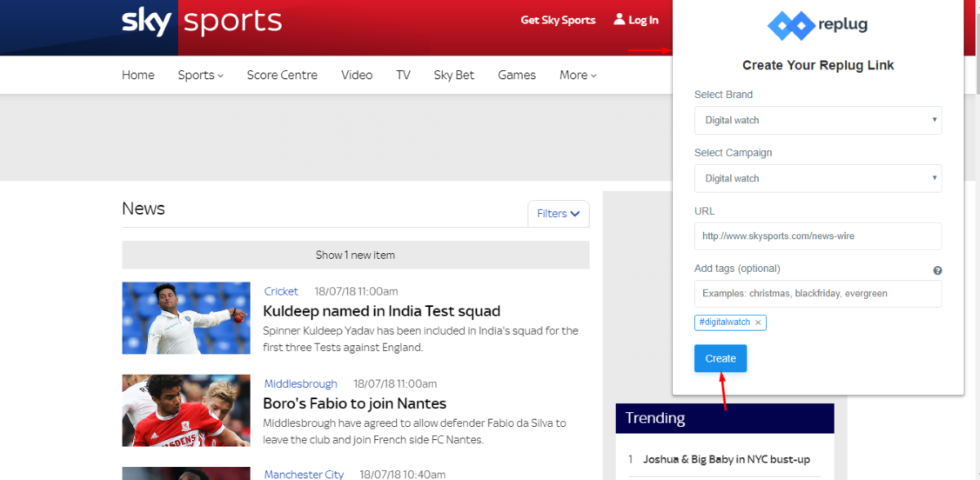Click the Create button
This screenshot has width=980, height=480.
720,358
